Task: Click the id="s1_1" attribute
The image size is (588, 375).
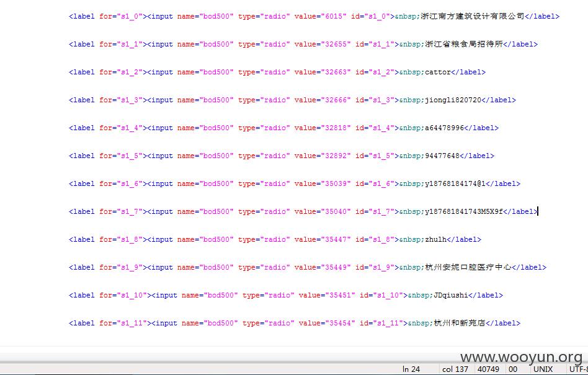Action: 375,44
